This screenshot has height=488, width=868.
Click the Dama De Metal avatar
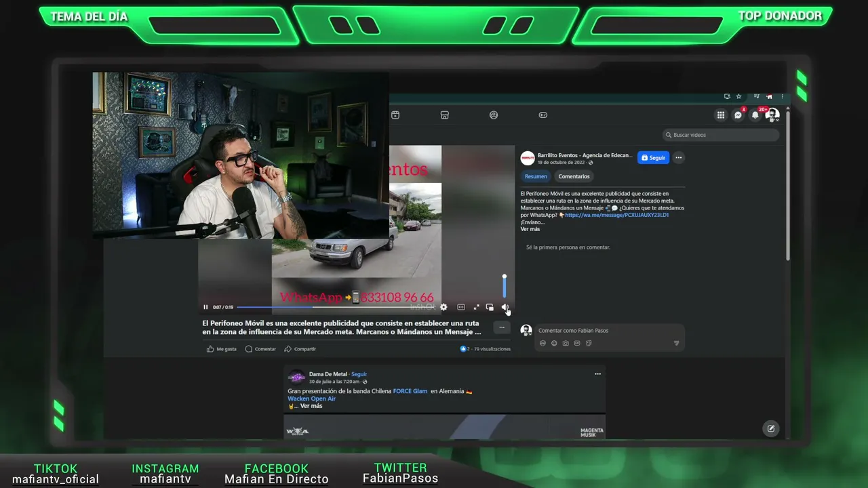(x=296, y=378)
